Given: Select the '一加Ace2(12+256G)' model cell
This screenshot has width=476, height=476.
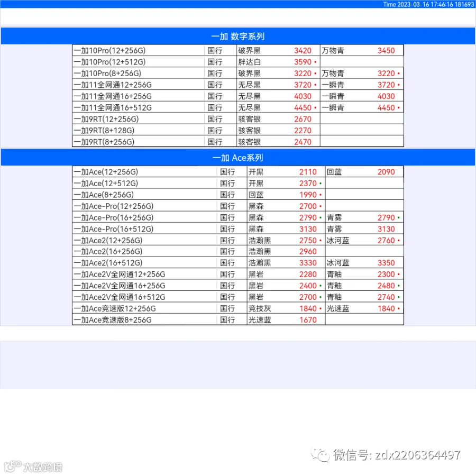Looking at the screenshot, I should click(145, 241).
